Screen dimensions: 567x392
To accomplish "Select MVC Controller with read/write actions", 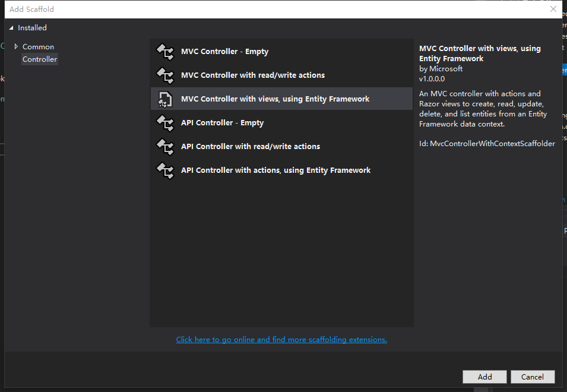I will (x=252, y=75).
